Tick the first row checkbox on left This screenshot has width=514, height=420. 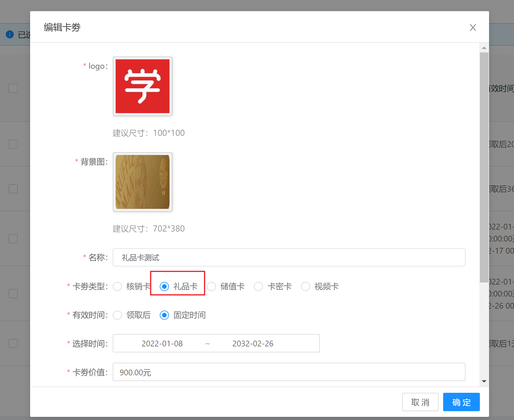click(13, 88)
